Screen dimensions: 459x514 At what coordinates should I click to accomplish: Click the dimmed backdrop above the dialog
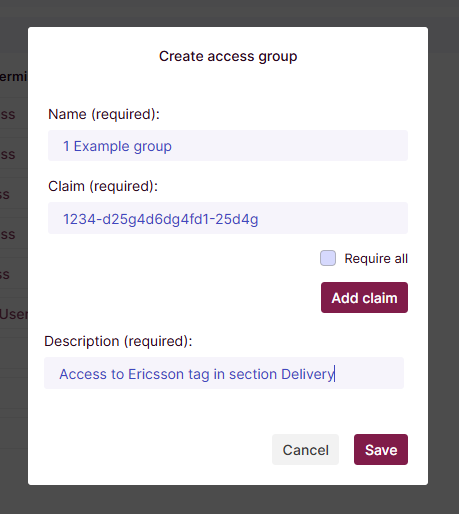coord(229,13)
